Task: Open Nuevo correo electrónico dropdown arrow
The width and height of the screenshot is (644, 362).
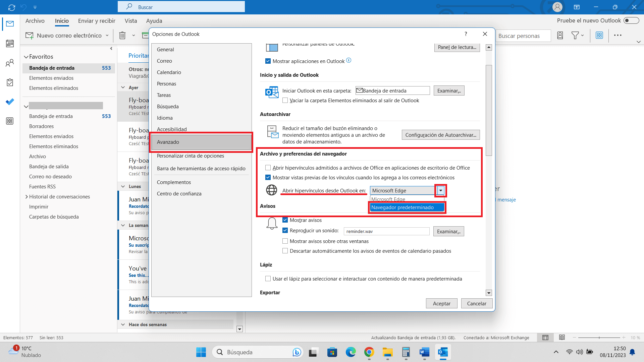Action: tap(107, 35)
